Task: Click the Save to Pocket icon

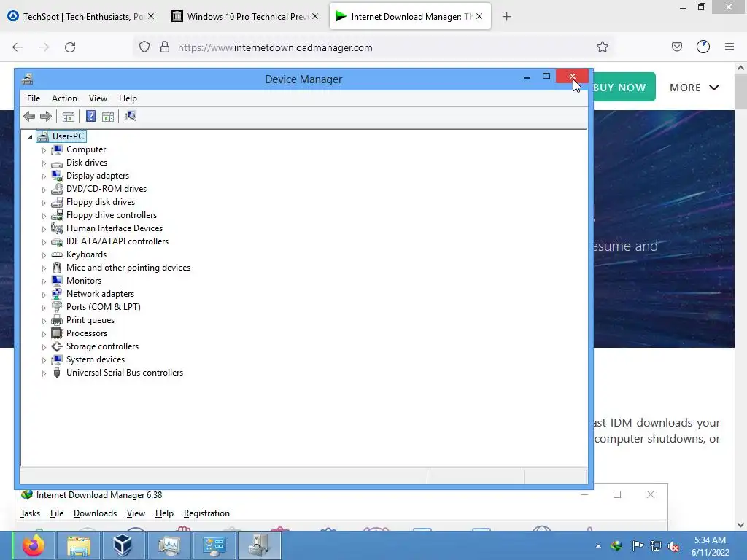Action: [676, 47]
